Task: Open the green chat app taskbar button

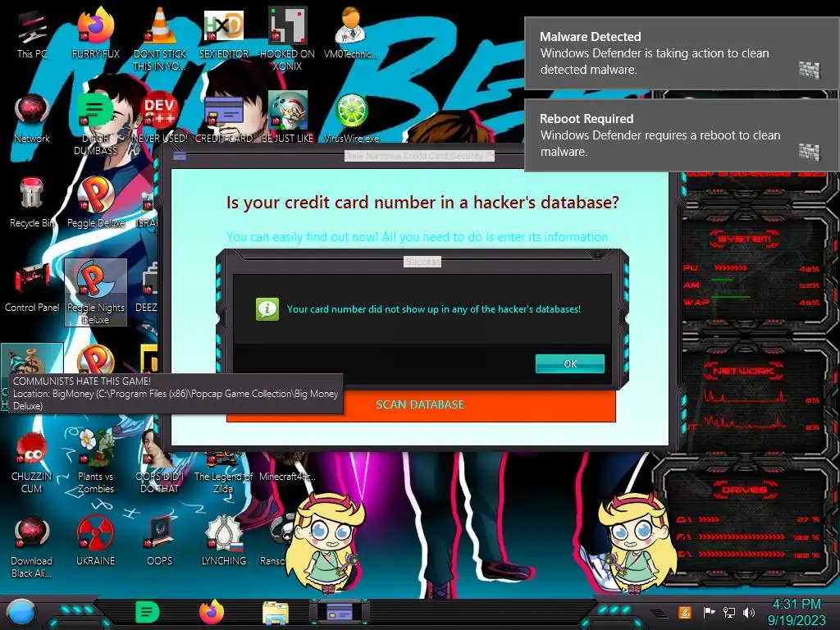Action: point(148,612)
